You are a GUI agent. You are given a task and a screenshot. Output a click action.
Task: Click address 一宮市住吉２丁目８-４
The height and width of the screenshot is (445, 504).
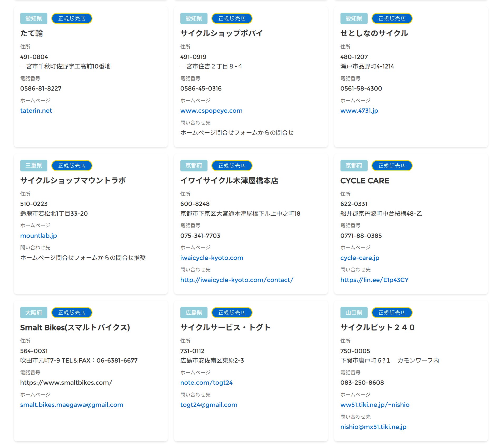pyautogui.click(x=211, y=66)
